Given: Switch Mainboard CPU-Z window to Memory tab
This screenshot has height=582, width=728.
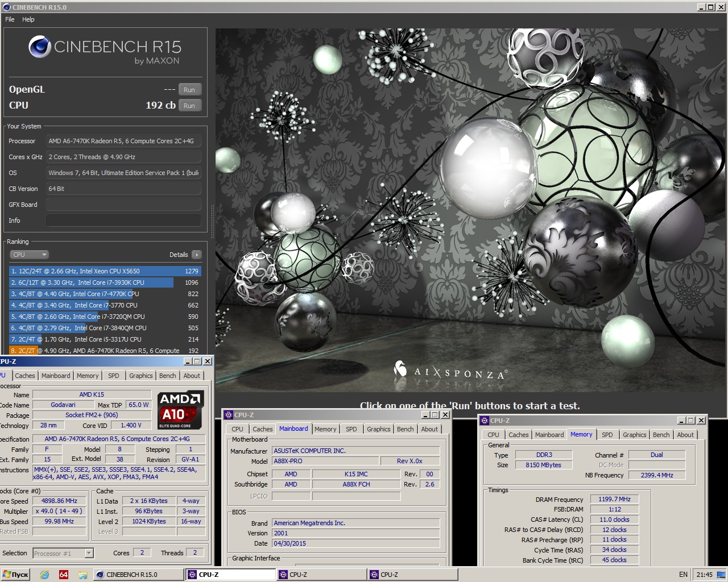Looking at the screenshot, I should (325, 429).
